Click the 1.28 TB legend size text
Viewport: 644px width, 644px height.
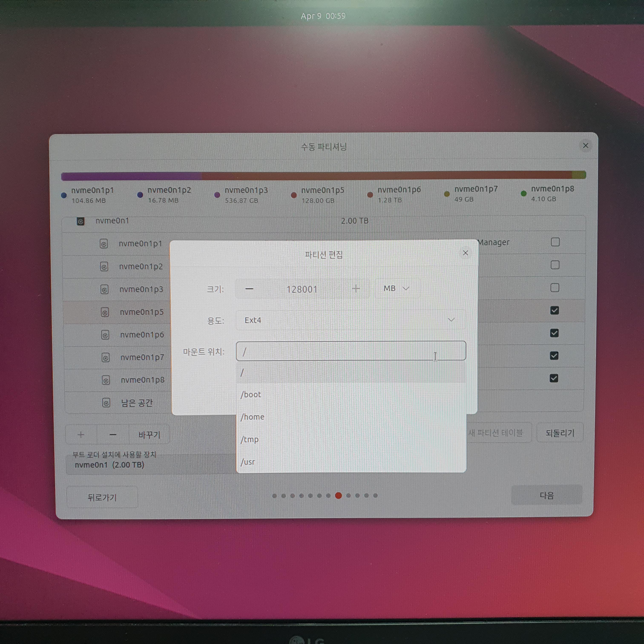pyautogui.click(x=390, y=200)
